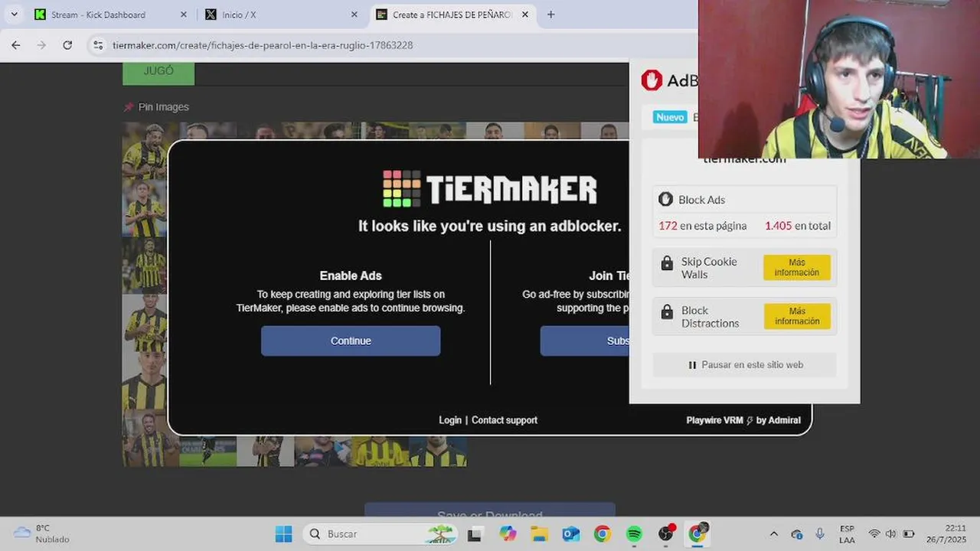980x551 pixels.
Task: Click the battery tray icon
Action: click(909, 533)
